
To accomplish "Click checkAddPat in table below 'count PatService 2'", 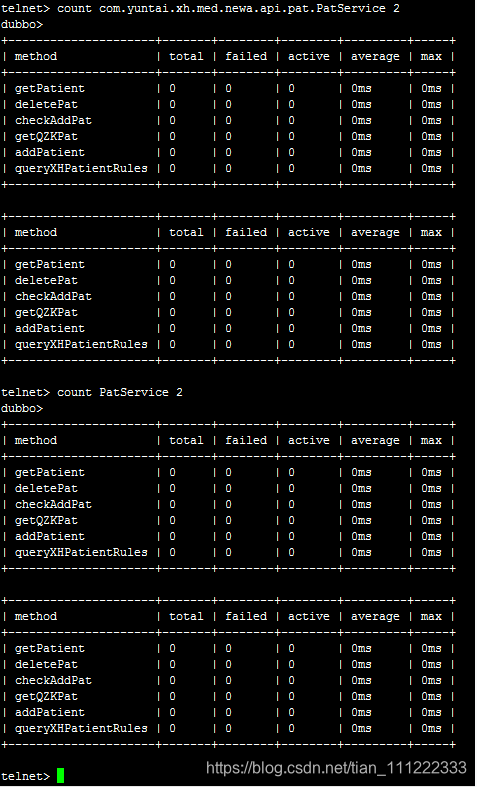I will [53, 504].
